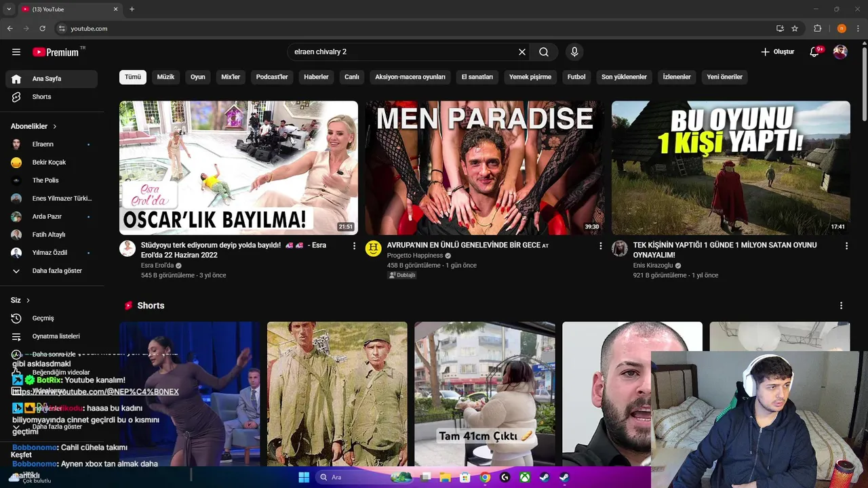The image size is (868, 488).
Task: Play the BU OYUNU 1 KİŞİ YAPTI thumbnail
Action: (731, 167)
